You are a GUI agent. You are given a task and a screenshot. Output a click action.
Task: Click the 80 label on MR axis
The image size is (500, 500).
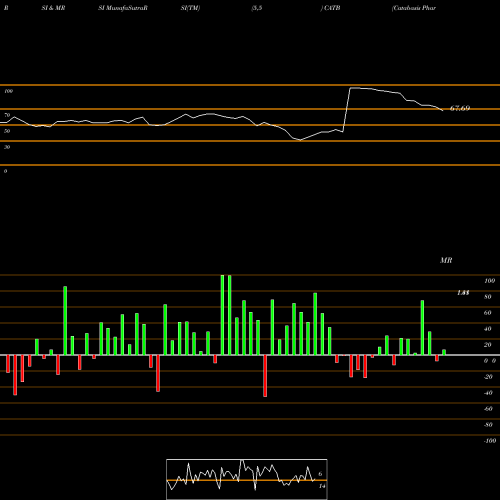point(488,297)
